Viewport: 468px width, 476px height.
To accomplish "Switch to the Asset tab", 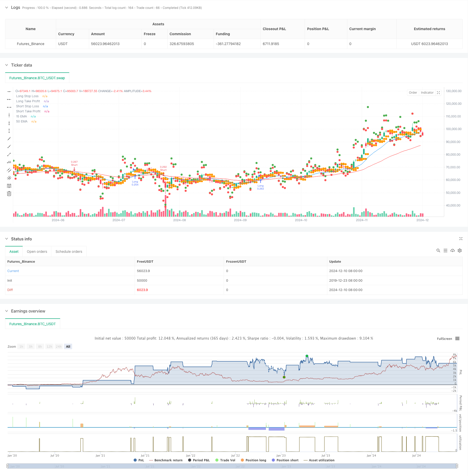I will [x=14, y=252].
